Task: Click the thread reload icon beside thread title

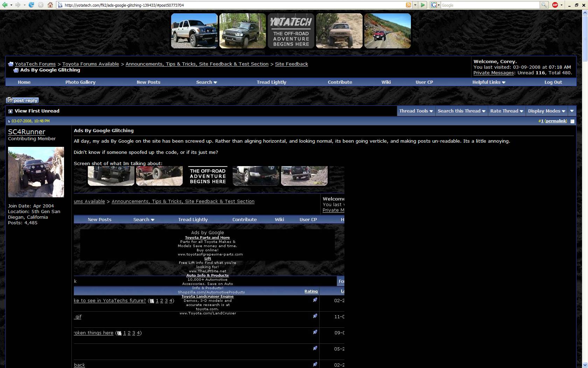Action: pyautogui.click(x=16, y=70)
